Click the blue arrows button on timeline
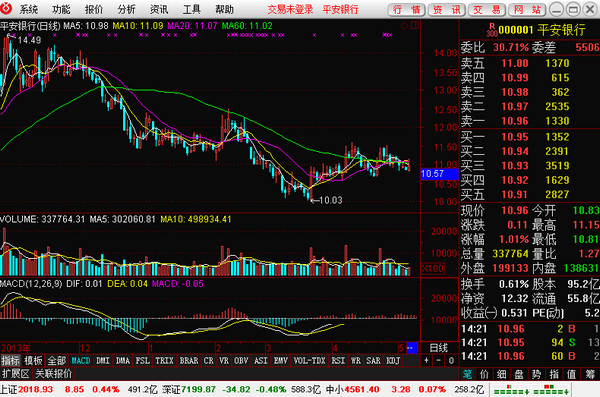 (x=412, y=348)
